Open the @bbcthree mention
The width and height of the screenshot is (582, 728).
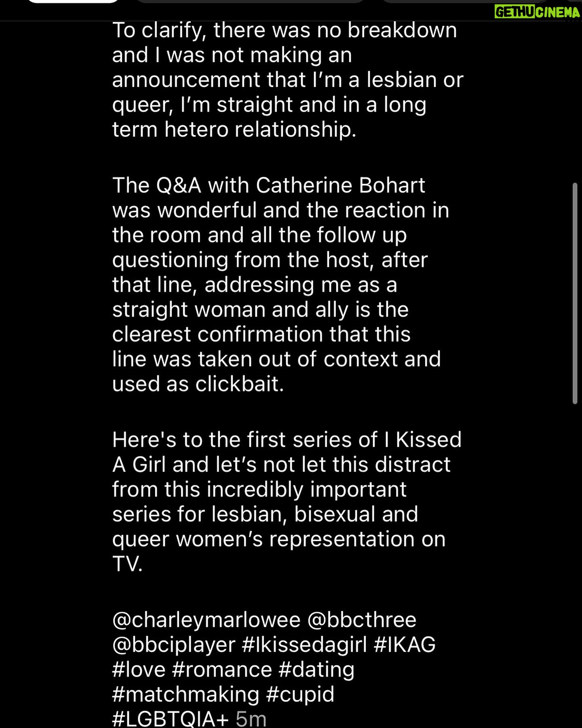tap(362, 620)
